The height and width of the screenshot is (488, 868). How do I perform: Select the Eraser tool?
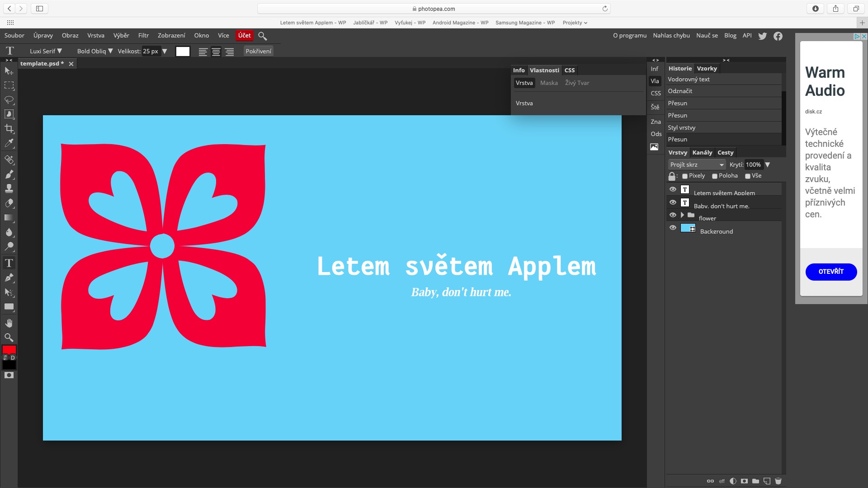[9, 203]
